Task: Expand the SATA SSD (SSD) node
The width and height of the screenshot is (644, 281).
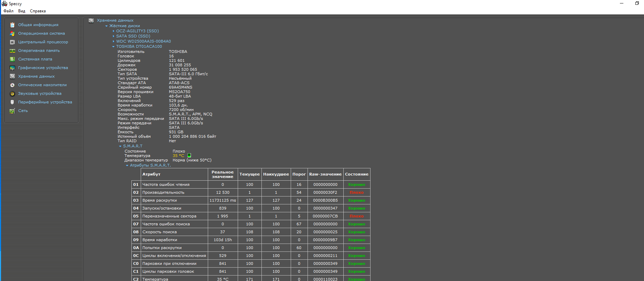Action: 114,36
